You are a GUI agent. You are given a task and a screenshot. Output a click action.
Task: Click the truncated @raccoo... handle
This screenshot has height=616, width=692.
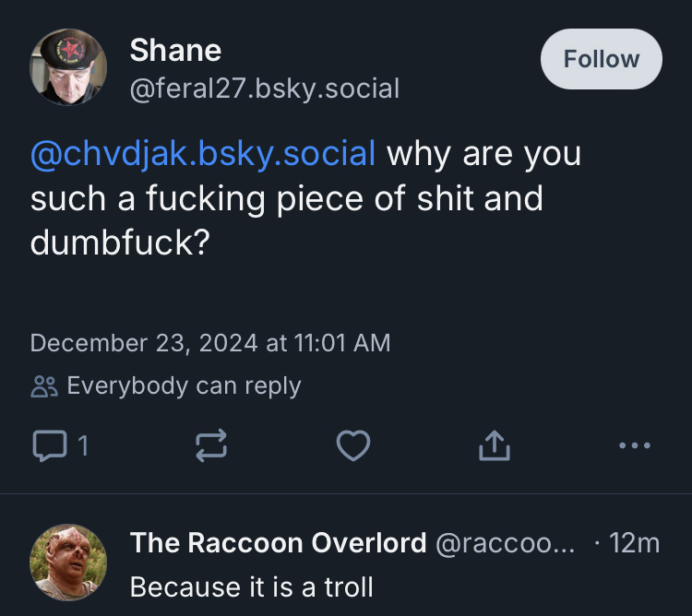pyautogui.click(x=504, y=543)
